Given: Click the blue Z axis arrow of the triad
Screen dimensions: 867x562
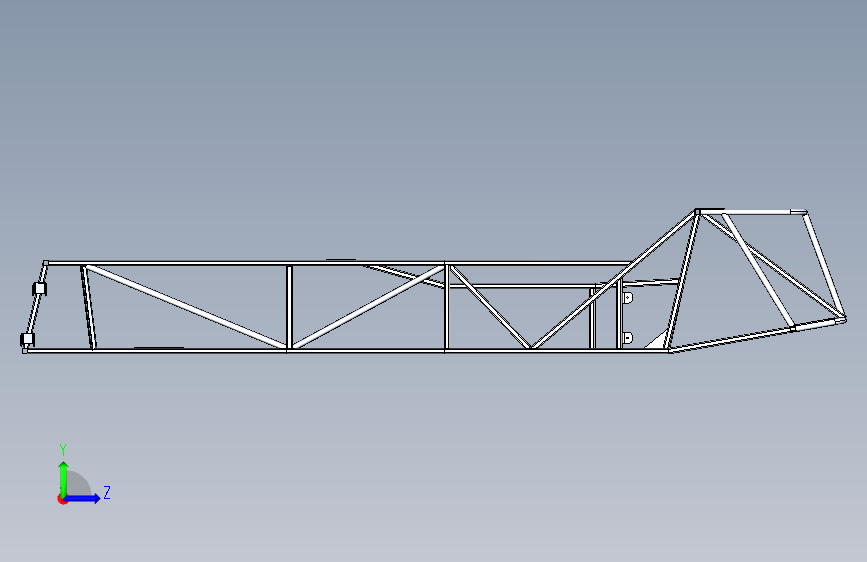Looking at the screenshot, I should 83,498.
